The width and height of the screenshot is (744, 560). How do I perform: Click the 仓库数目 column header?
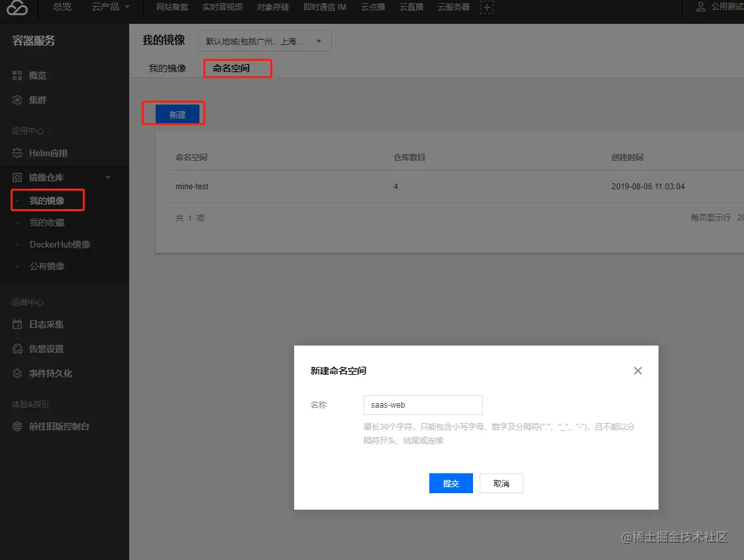point(409,158)
